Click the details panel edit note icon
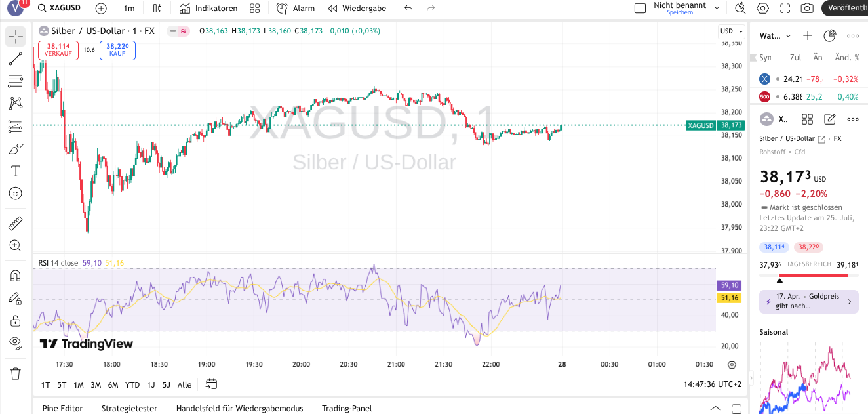This screenshot has height=414, width=868. [830, 119]
